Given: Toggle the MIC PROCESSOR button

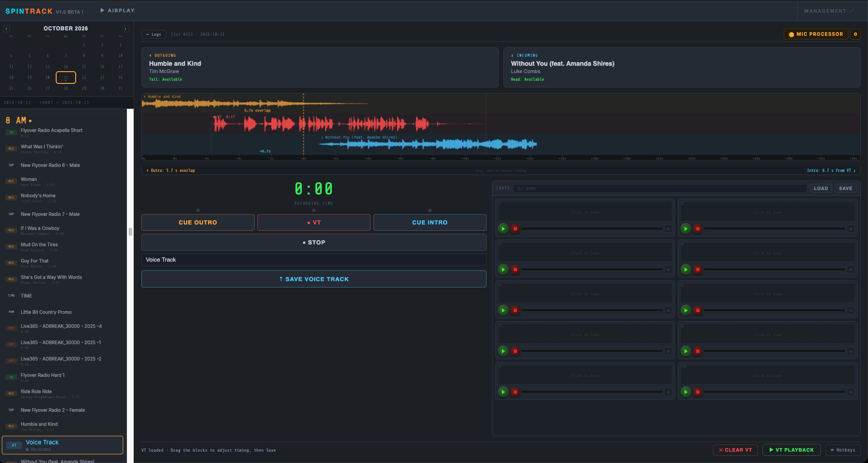Looking at the screenshot, I should click(816, 34).
